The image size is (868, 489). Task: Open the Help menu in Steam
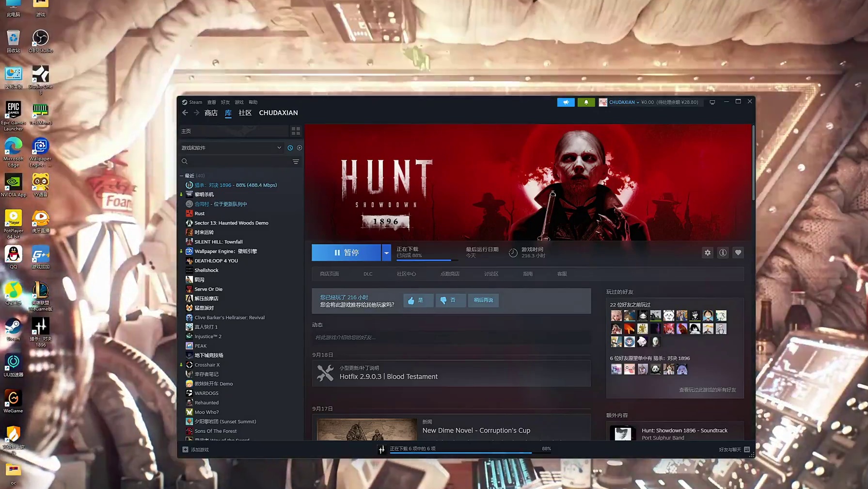click(x=253, y=102)
